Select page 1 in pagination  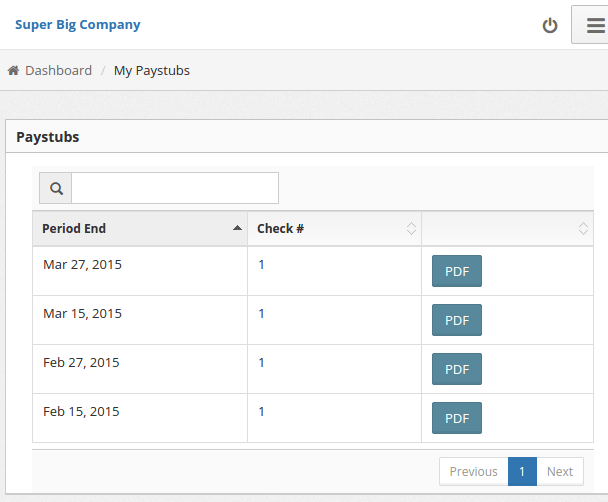point(522,472)
